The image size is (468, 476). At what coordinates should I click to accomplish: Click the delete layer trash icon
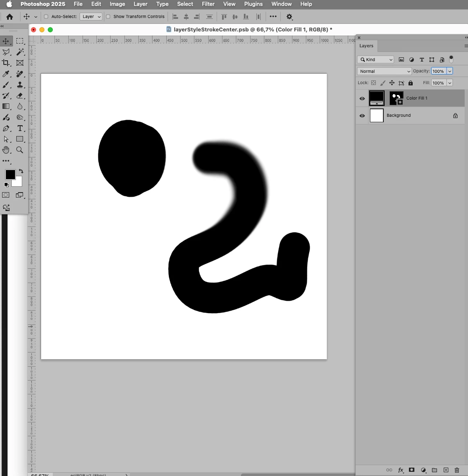pos(457,470)
